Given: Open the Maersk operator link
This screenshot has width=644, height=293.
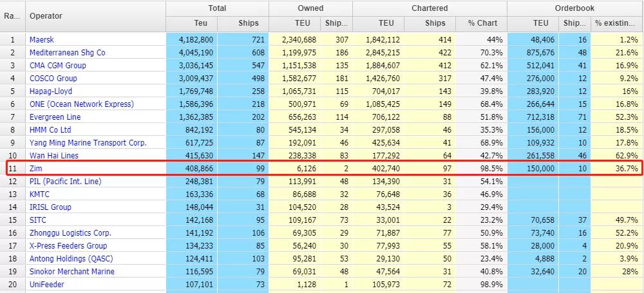Looking at the screenshot, I should 42,40.
